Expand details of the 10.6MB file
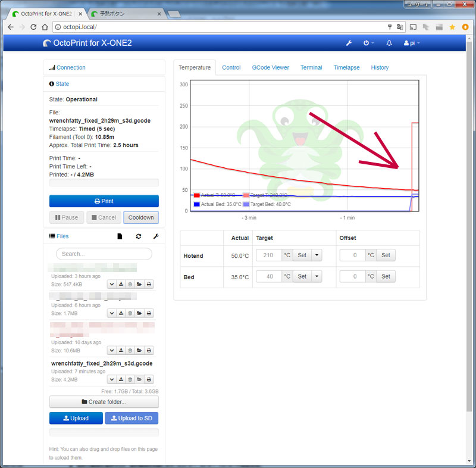This screenshot has height=468, width=476. [112, 351]
